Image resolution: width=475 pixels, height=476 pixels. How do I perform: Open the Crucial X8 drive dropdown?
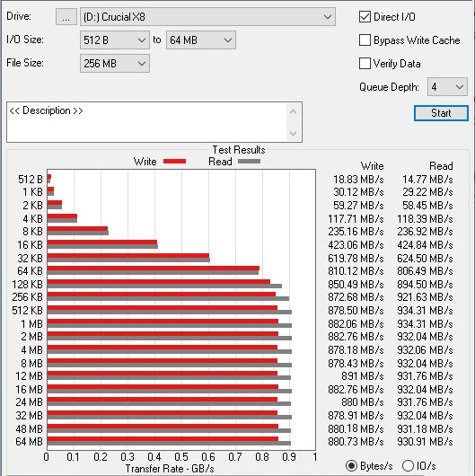coord(207,17)
